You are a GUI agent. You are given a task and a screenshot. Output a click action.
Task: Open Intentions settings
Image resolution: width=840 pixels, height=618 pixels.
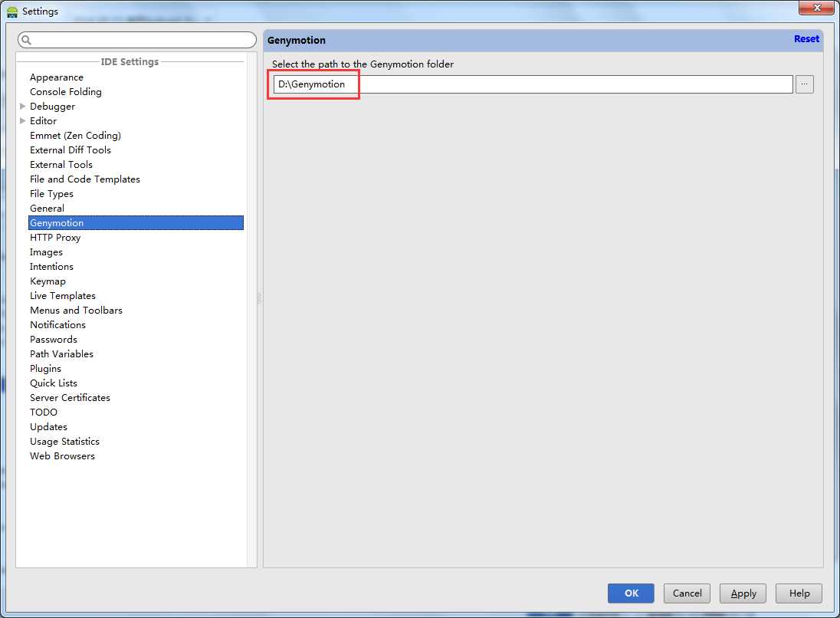51,266
